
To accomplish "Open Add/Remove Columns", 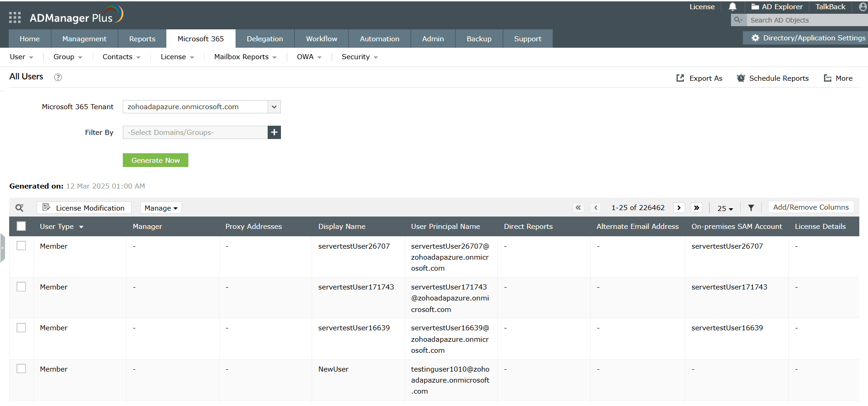I will coord(811,207).
